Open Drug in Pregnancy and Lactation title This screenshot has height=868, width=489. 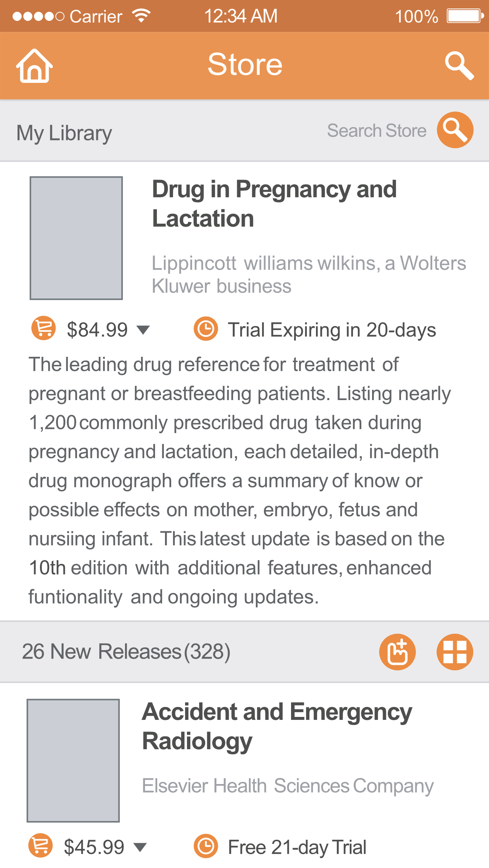(274, 204)
